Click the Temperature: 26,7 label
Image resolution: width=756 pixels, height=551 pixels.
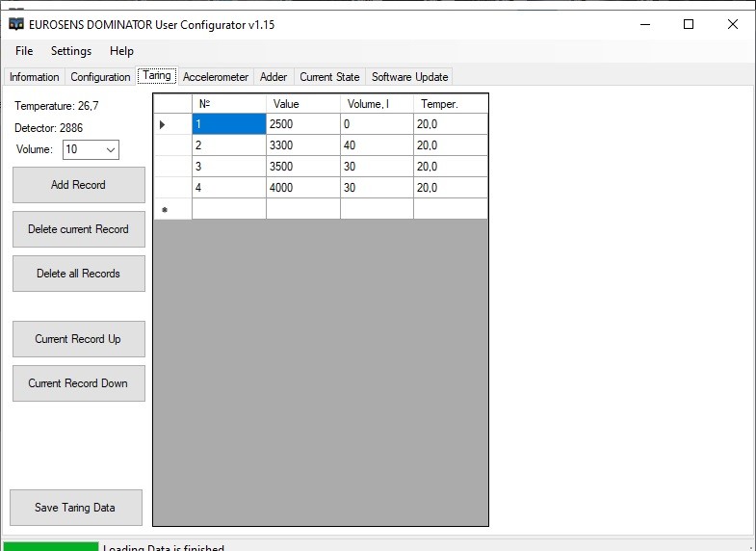pos(57,106)
